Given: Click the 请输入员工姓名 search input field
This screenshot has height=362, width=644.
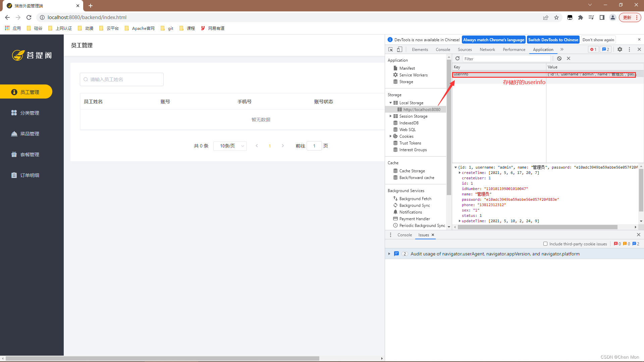Looking at the screenshot, I should tap(122, 79).
